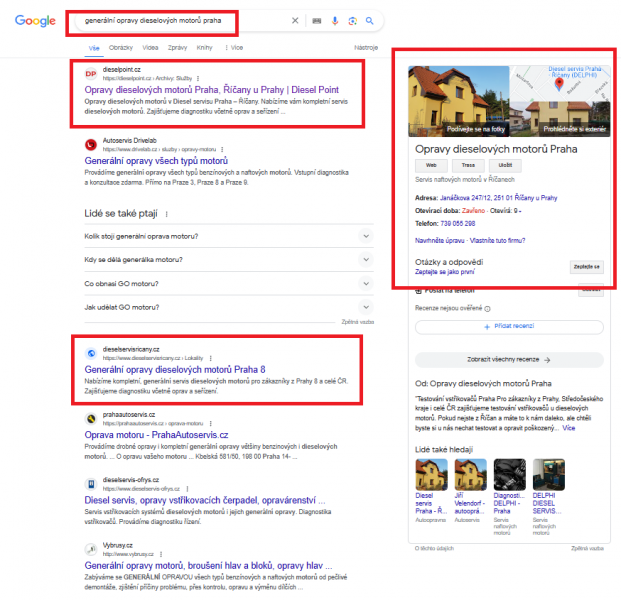This screenshot has height=600, width=621.
Task: Start voice search with the microphone icon
Action: pos(335,21)
